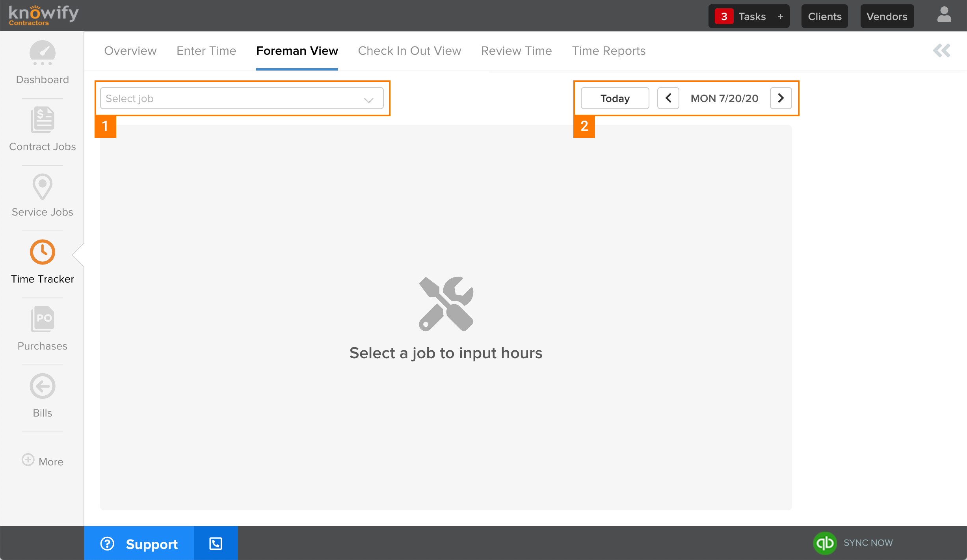
Task: Click the SYNC NOW link
Action: click(868, 543)
